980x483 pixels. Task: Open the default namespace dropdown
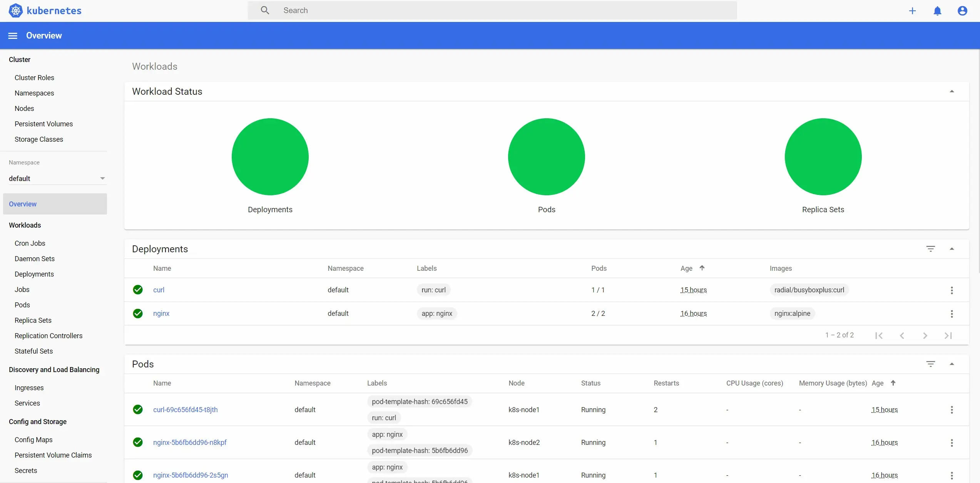click(57, 178)
